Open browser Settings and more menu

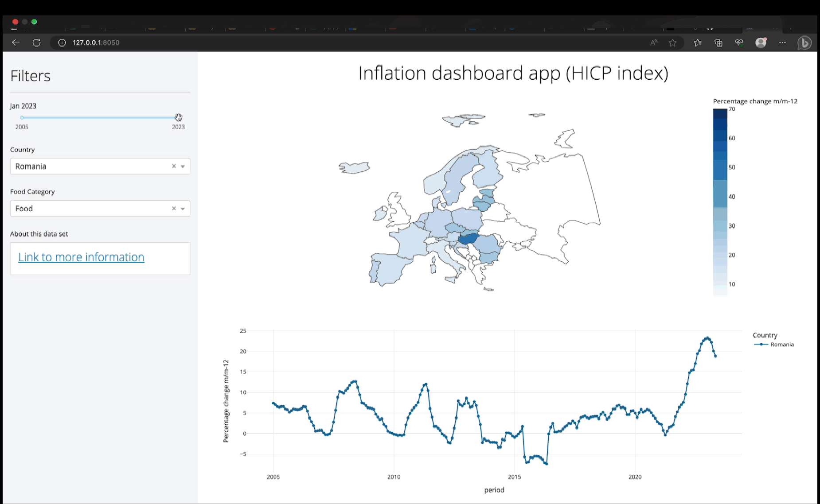782,43
